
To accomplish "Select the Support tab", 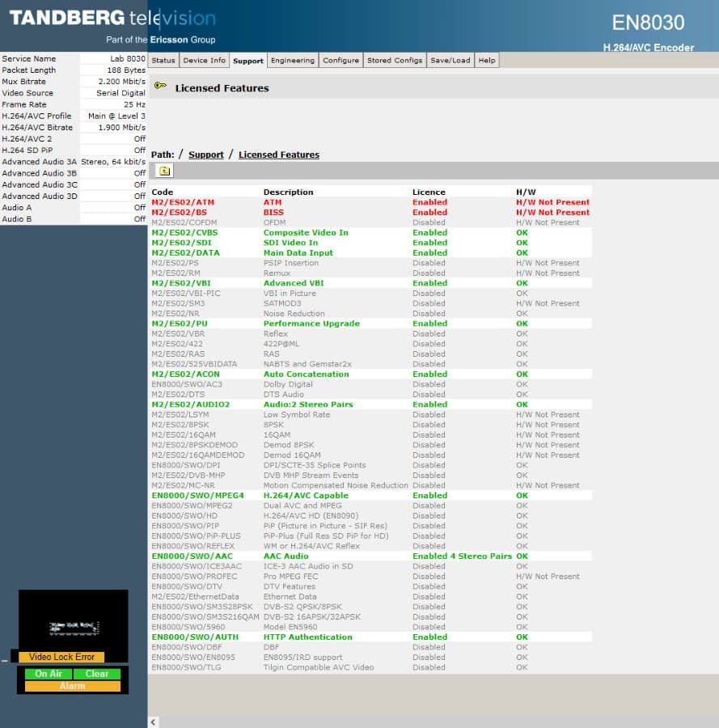I will [248, 61].
